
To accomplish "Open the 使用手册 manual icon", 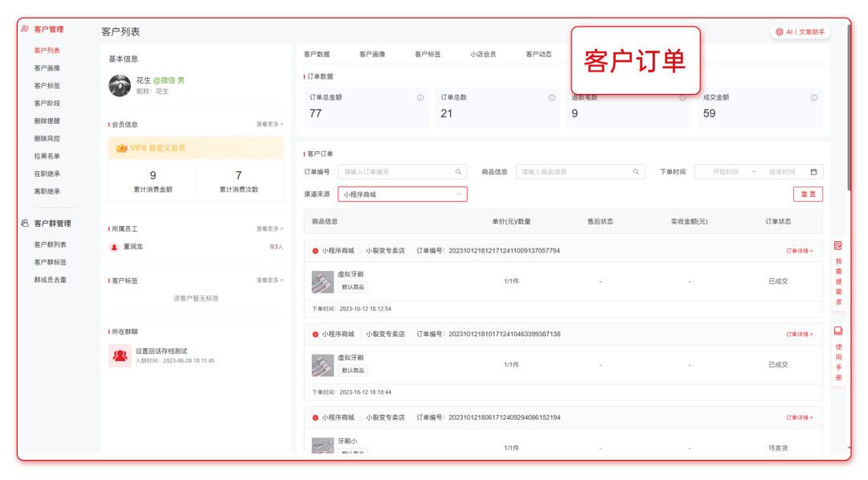I will pos(838,331).
